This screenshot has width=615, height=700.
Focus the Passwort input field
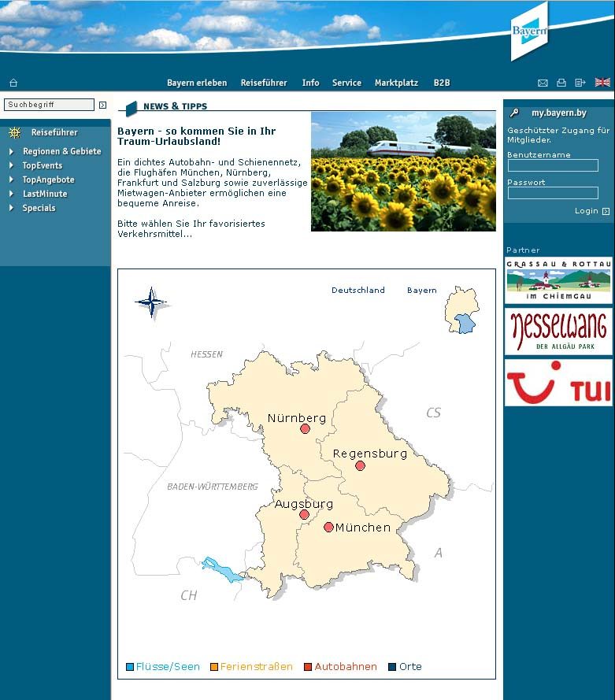(x=553, y=193)
